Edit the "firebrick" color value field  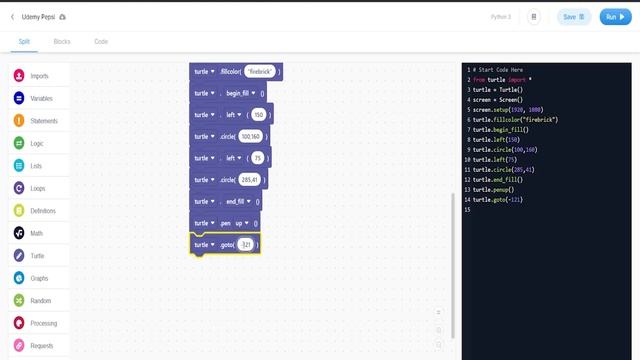pyautogui.click(x=260, y=71)
